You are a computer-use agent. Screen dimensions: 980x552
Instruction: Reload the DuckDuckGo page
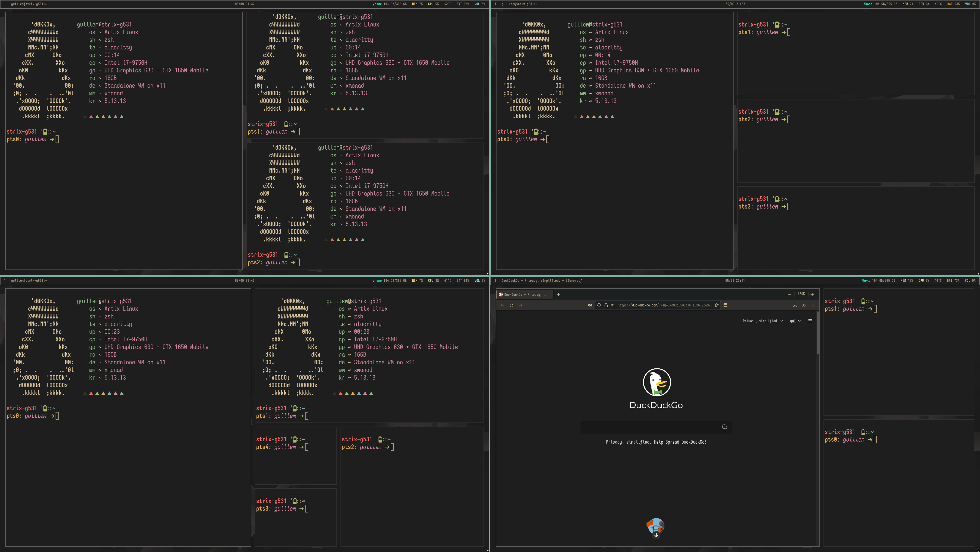point(511,305)
